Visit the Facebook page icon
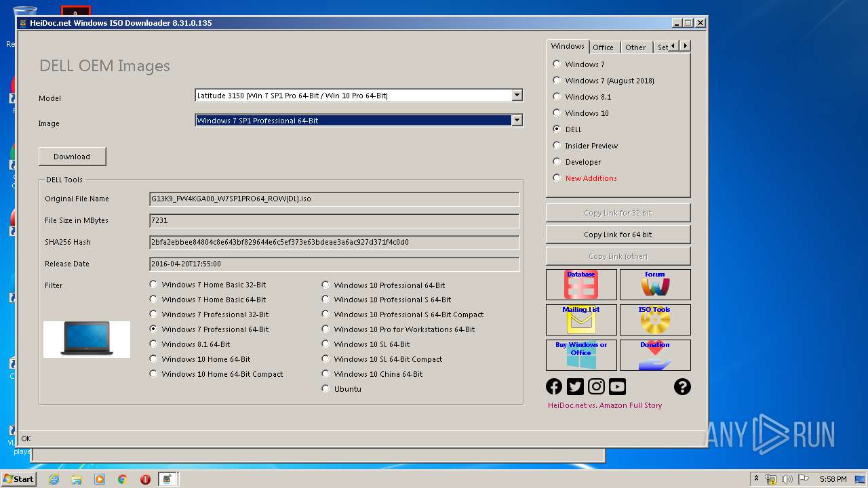This screenshot has height=488, width=868. coord(554,386)
